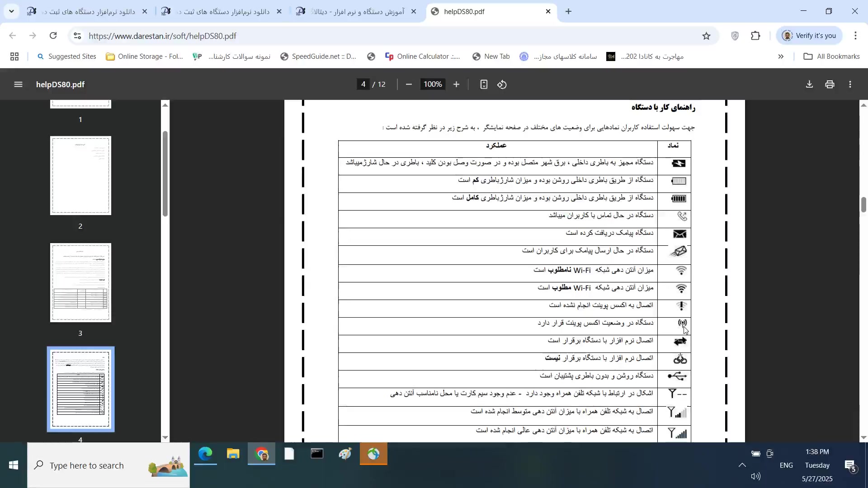The width and height of the screenshot is (868, 488).
Task: Click the fit to page icon
Action: pyautogui.click(x=484, y=84)
